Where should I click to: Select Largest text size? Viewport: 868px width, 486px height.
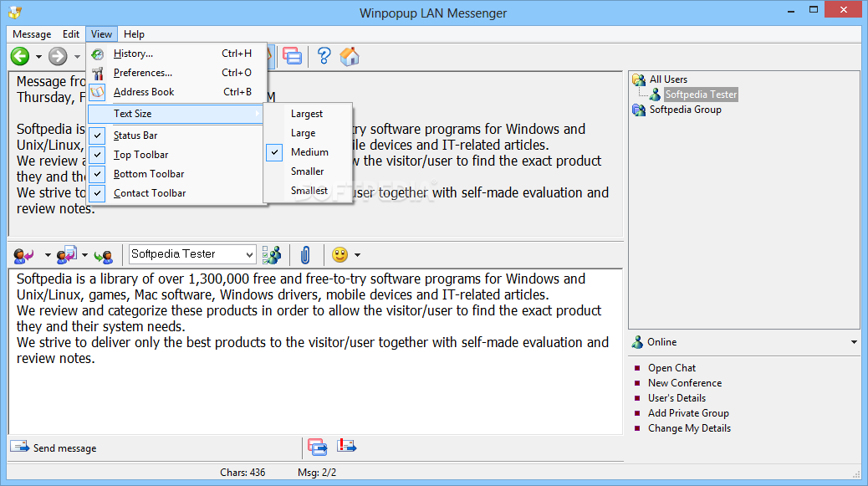coord(308,114)
